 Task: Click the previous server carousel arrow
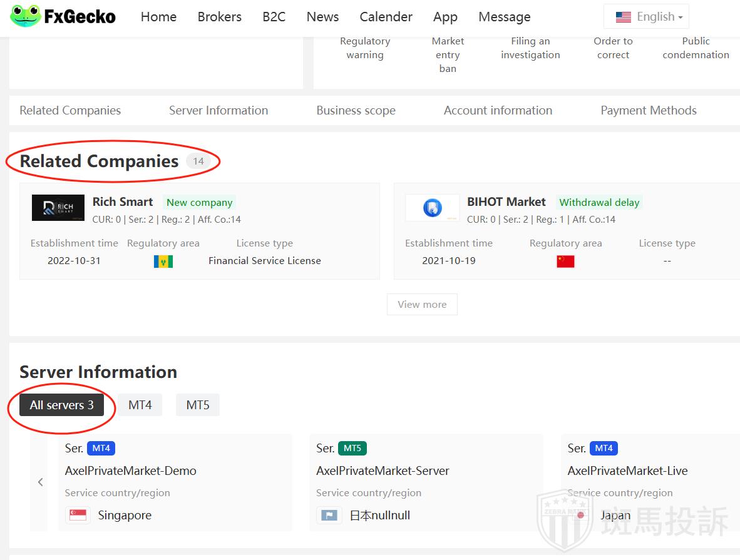(40, 482)
